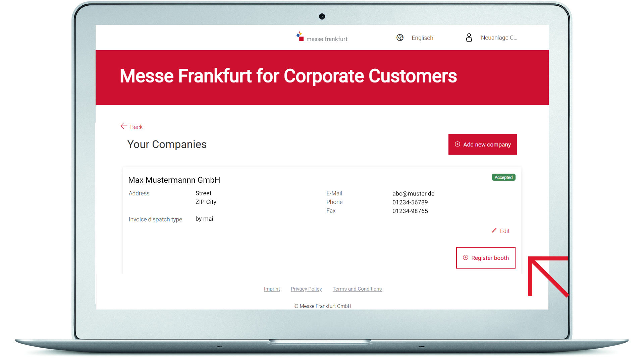Click the Invoice dispatch type label
The height and width of the screenshot is (360, 644).
pyautogui.click(x=155, y=220)
